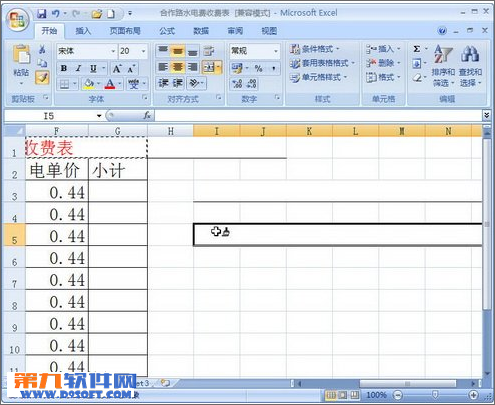Screen dimensions: 495x405
Task: Toggle center horizontal alignment
Action: (178, 67)
